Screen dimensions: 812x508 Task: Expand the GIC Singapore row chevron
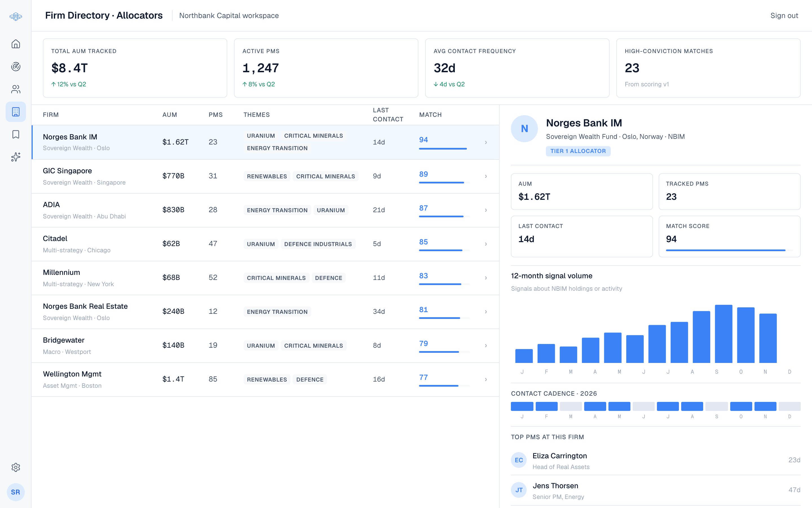coord(486,176)
